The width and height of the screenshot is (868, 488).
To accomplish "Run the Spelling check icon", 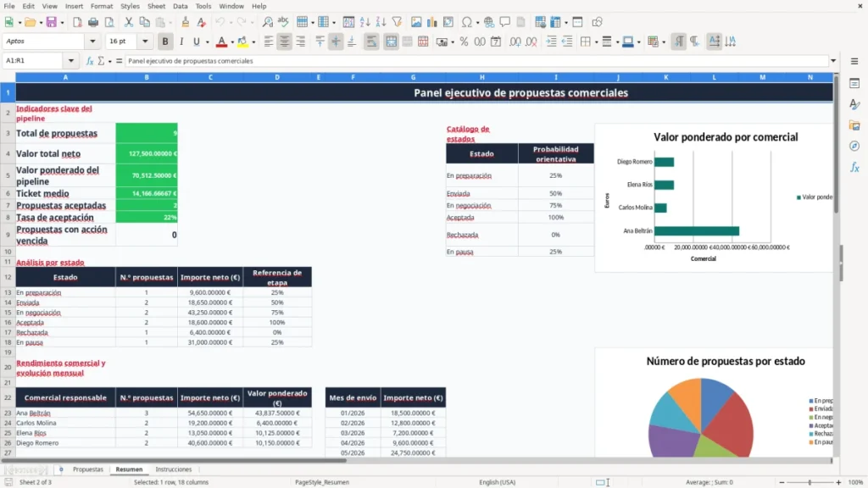I will click(283, 22).
